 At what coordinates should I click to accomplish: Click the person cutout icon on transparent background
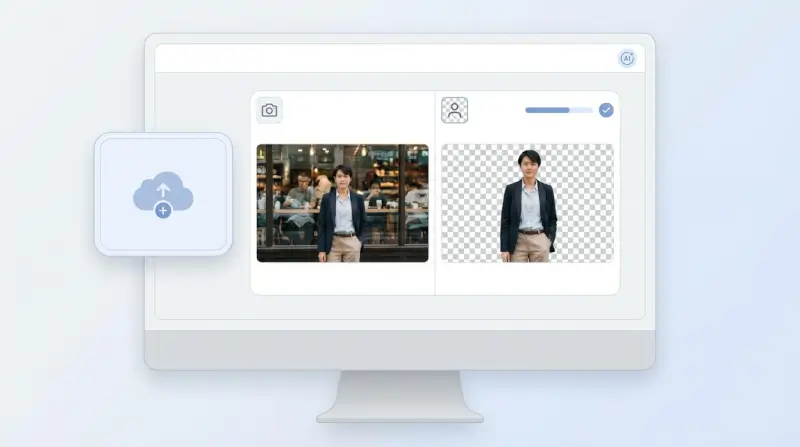click(x=455, y=110)
